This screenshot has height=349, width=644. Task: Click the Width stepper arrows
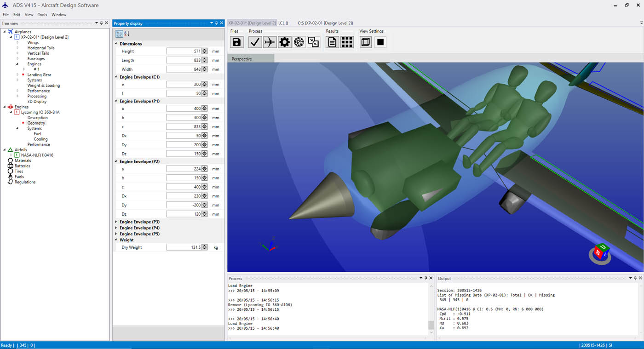(x=205, y=69)
